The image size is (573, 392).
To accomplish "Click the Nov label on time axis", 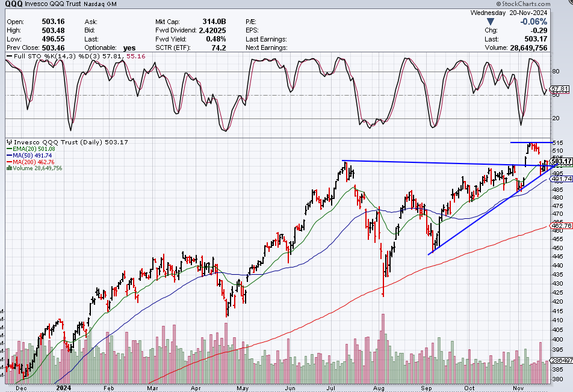I will pos(518,388).
